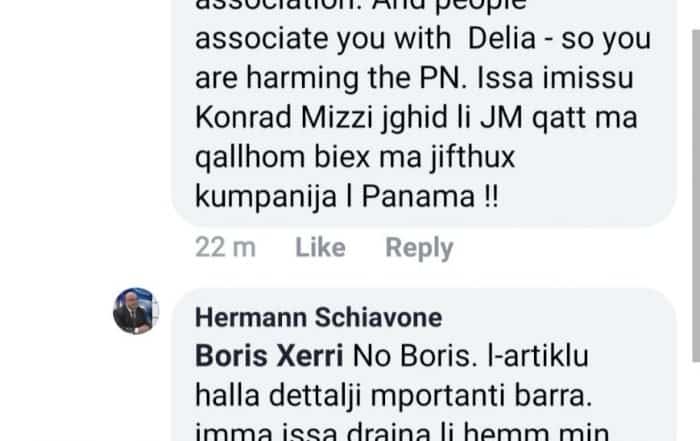Reply to the comment posted 22 m ago

419,248
